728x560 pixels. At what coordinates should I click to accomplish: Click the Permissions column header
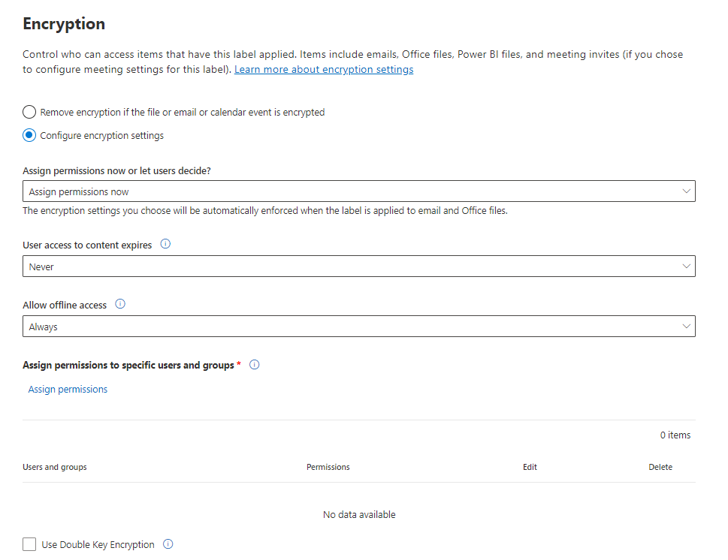(x=328, y=467)
